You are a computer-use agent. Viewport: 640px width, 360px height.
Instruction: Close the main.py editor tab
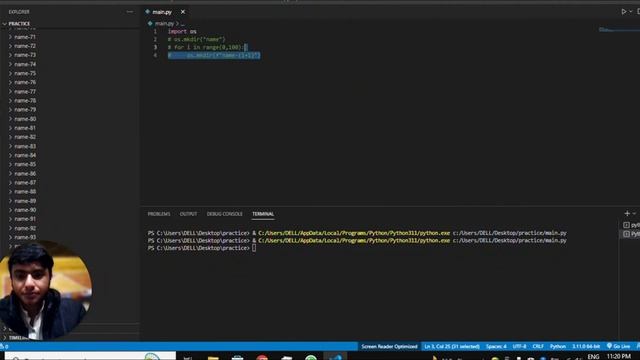183,12
